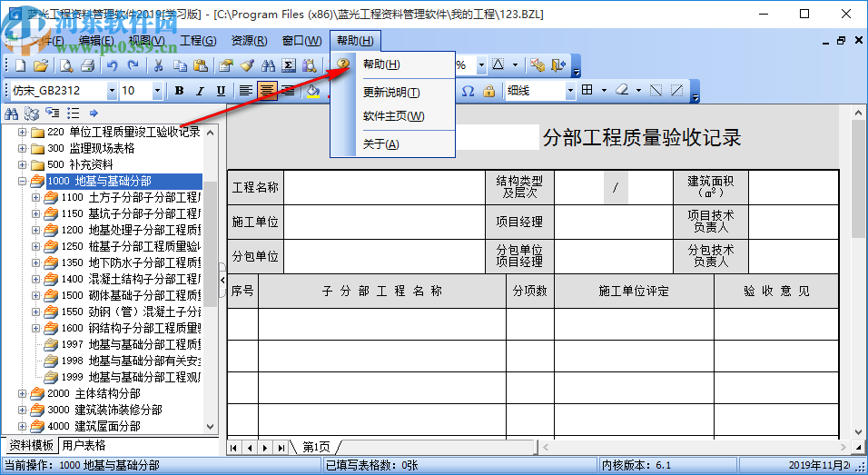868x475 pixels.
Task: Click the book with magnifier search icon
Action: point(309,65)
